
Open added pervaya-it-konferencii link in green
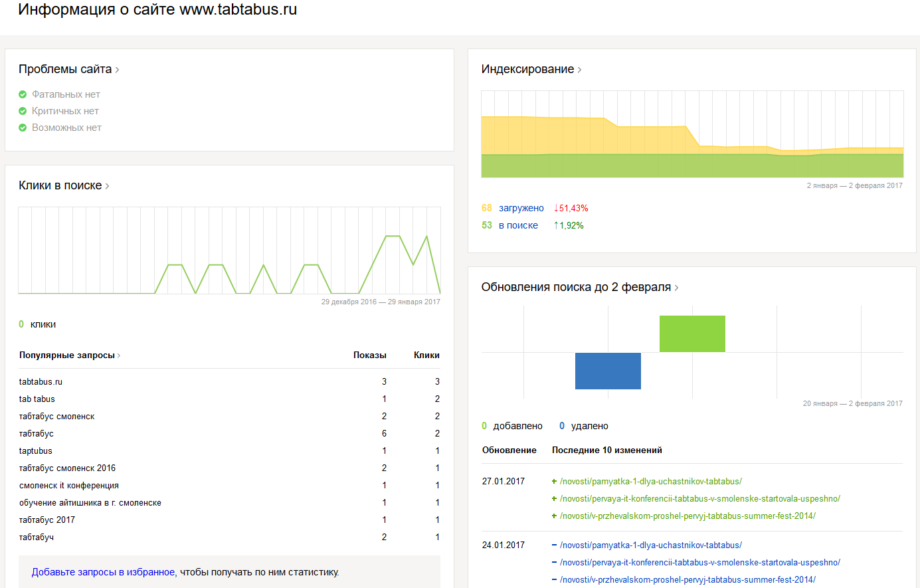[x=699, y=498]
